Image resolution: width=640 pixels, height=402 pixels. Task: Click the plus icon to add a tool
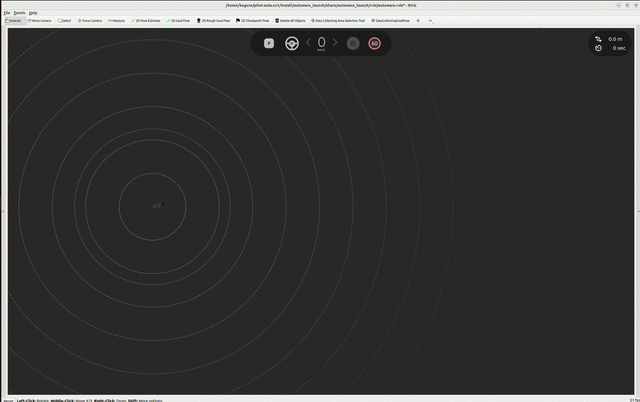coord(418,20)
